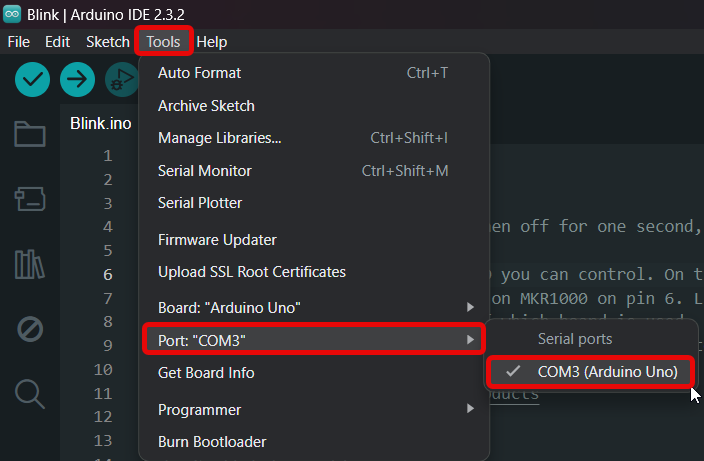The image size is (704, 461).
Task: Start the Debug toolbar button
Action: [122, 79]
